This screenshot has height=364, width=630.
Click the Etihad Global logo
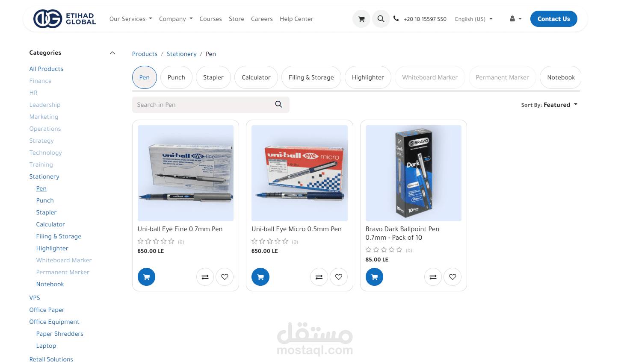point(65,19)
